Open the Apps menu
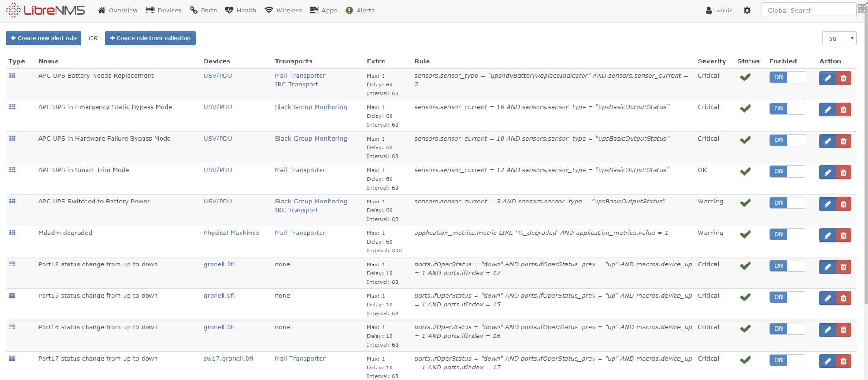Screen dimensions: 868x380 [323, 10]
